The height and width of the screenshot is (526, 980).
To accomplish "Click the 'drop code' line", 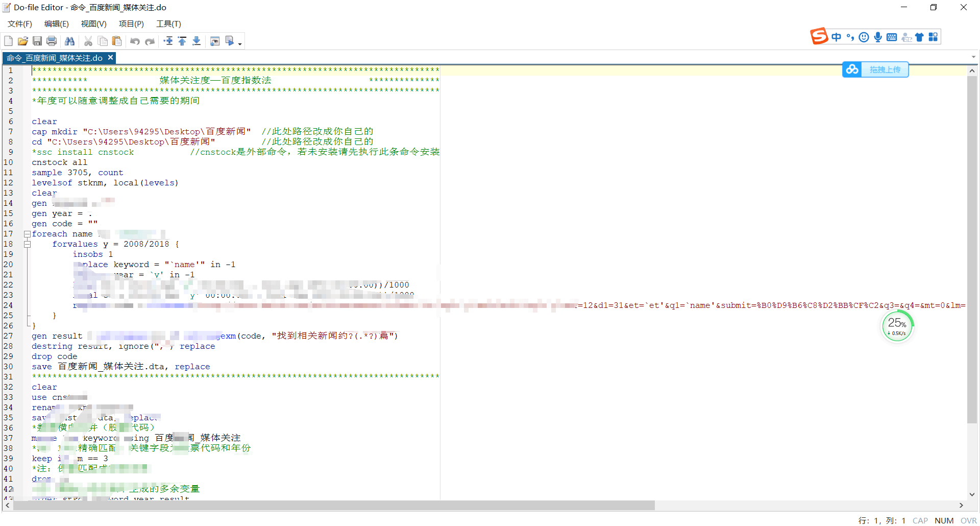I will click(x=54, y=356).
